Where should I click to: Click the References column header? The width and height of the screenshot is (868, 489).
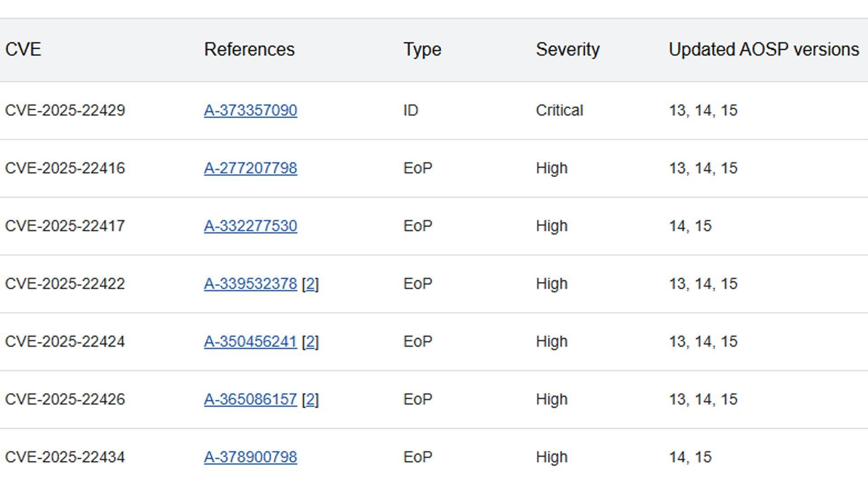point(250,49)
